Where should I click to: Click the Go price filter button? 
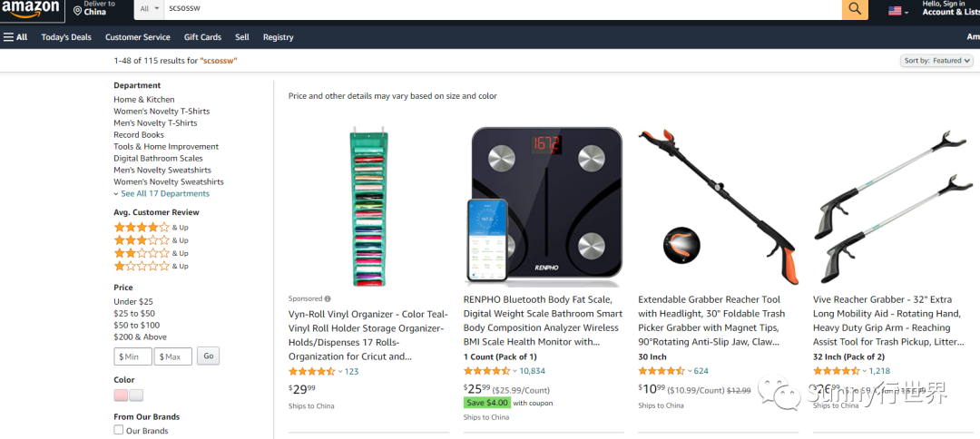[208, 356]
